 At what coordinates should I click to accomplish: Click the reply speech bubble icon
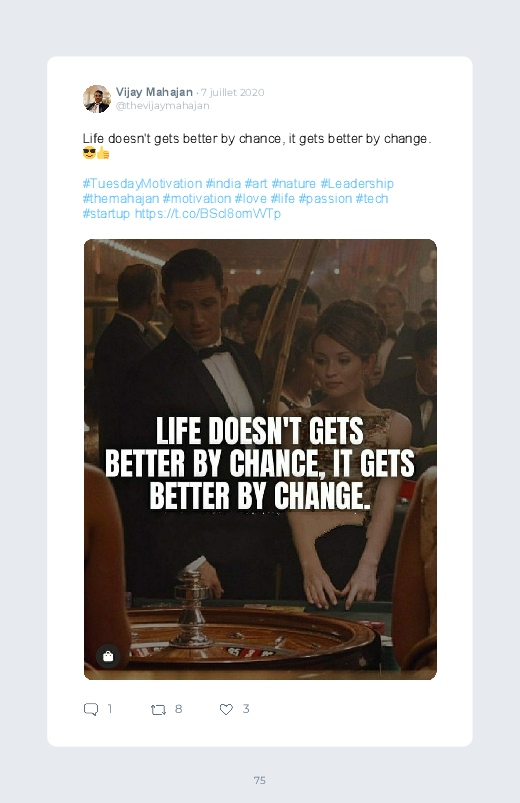pos(91,709)
